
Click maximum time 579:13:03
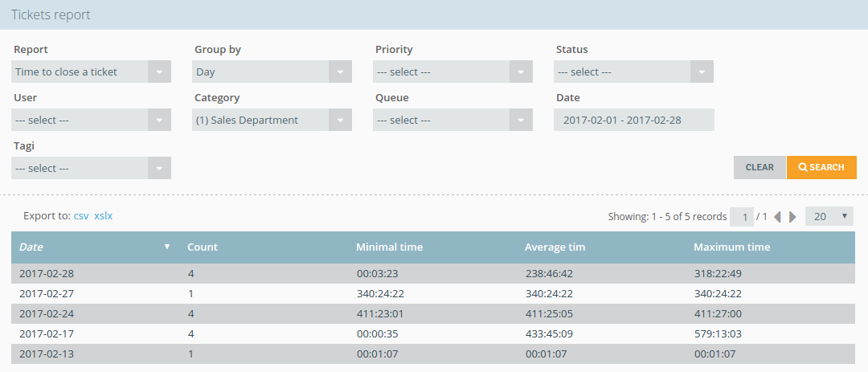[x=718, y=334]
